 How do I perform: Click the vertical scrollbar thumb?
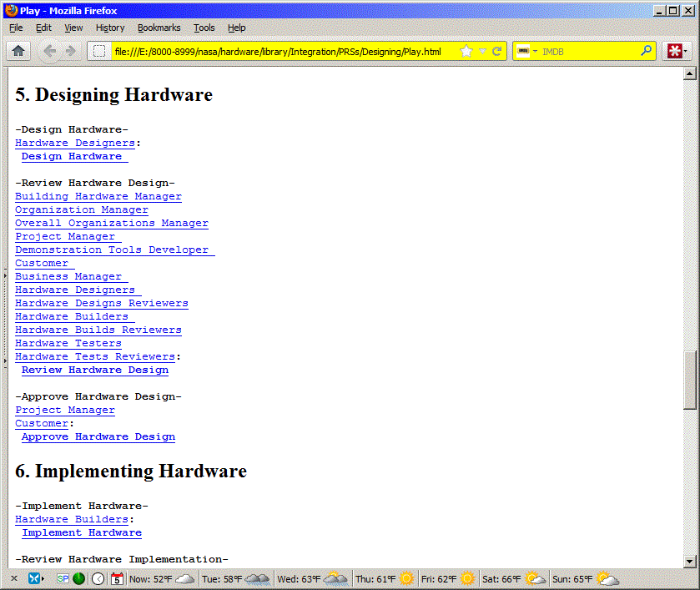pos(689,380)
